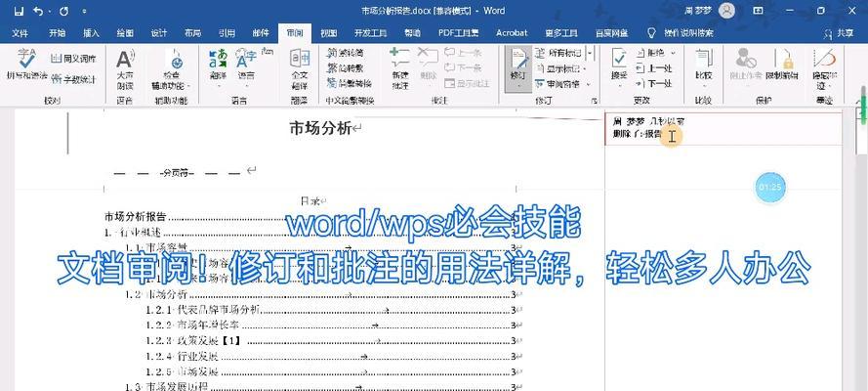
Task: Open the 开发工具 developer tab
Action: (370, 33)
